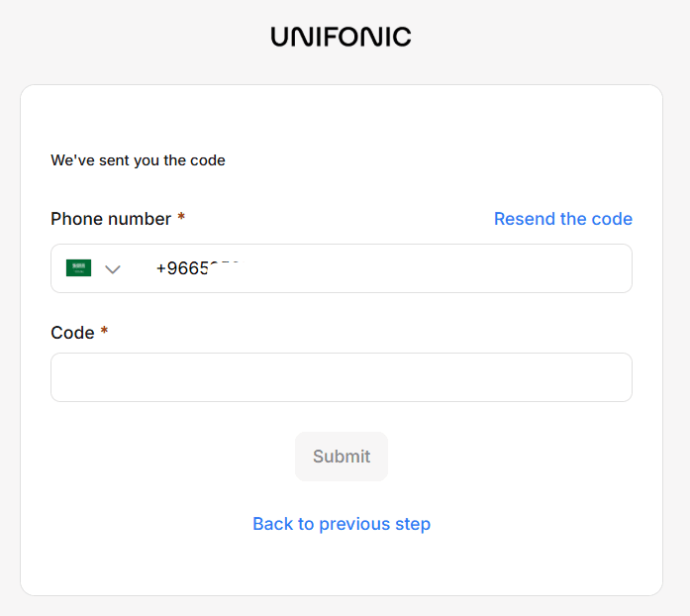This screenshot has width=690, height=616.
Task: Click the empty card area below Back link
Action: click(x=341, y=569)
